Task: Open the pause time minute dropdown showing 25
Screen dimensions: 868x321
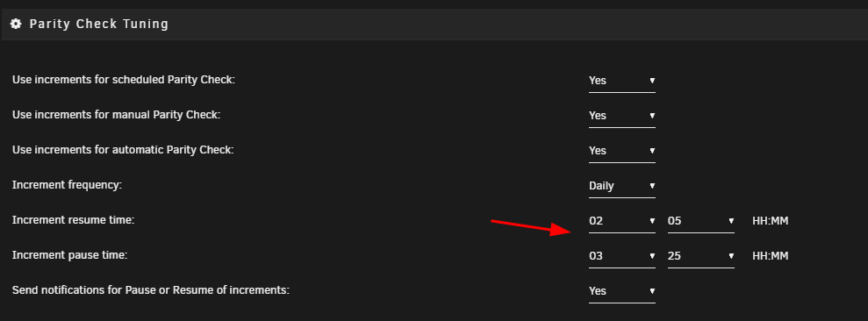Action: [x=701, y=256]
